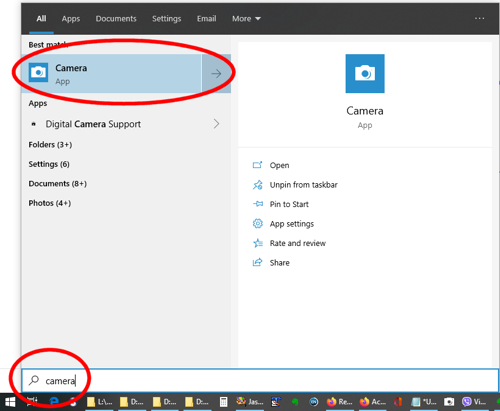Click Open in Camera actions
Screen dimensions: 500x411
[279, 165]
